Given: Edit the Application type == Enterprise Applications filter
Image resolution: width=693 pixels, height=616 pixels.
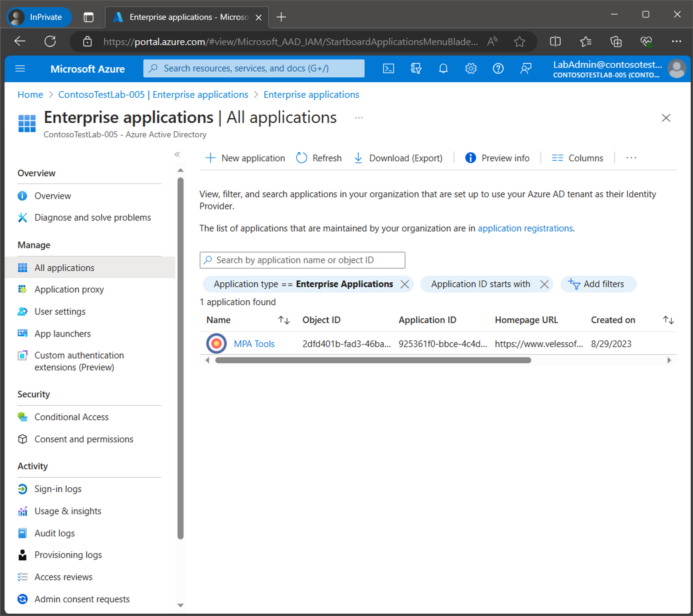Looking at the screenshot, I should point(303,284).
